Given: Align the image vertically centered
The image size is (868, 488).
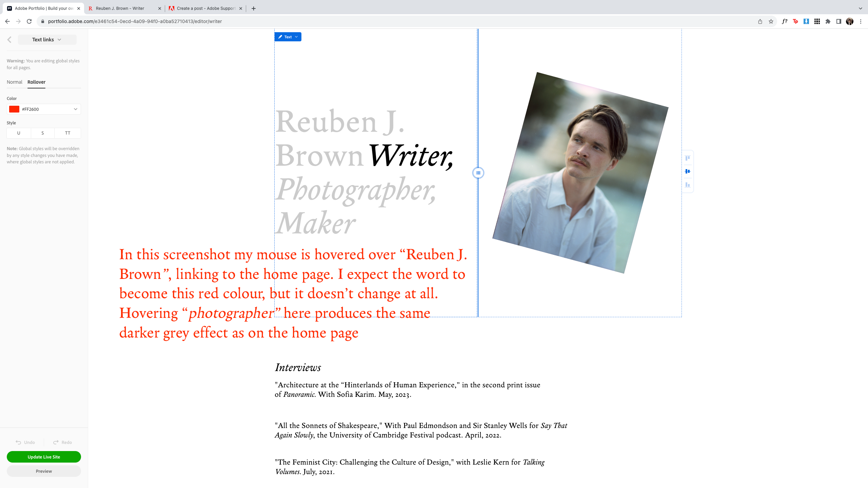Looking at the screenshot, I should pyautogui.click(x=687, y=171).
